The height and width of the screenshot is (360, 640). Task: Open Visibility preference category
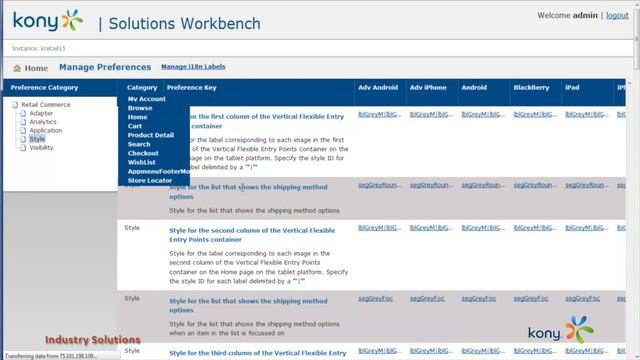point(41,148)
